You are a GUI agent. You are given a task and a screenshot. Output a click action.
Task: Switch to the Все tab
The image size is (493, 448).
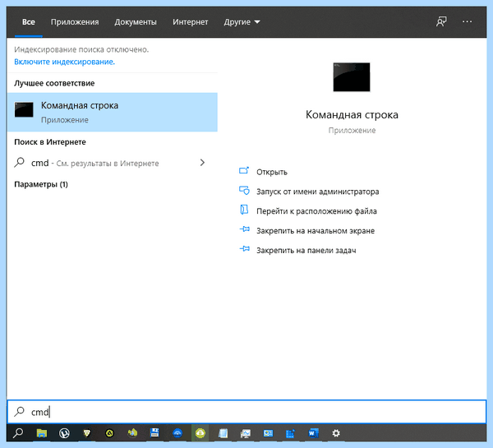tap(28, 22)
